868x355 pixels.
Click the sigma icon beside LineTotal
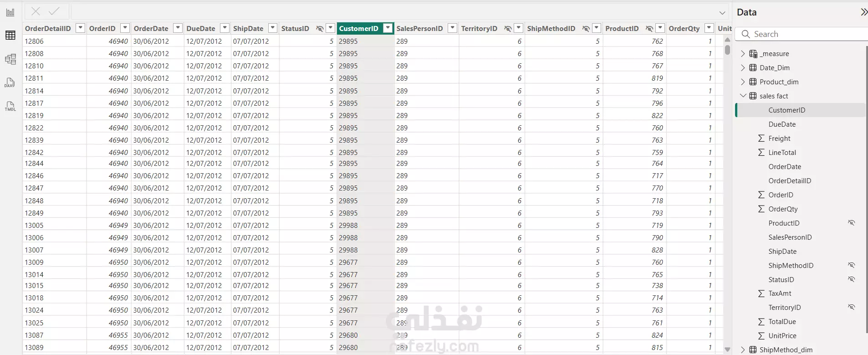coord(761,152)
